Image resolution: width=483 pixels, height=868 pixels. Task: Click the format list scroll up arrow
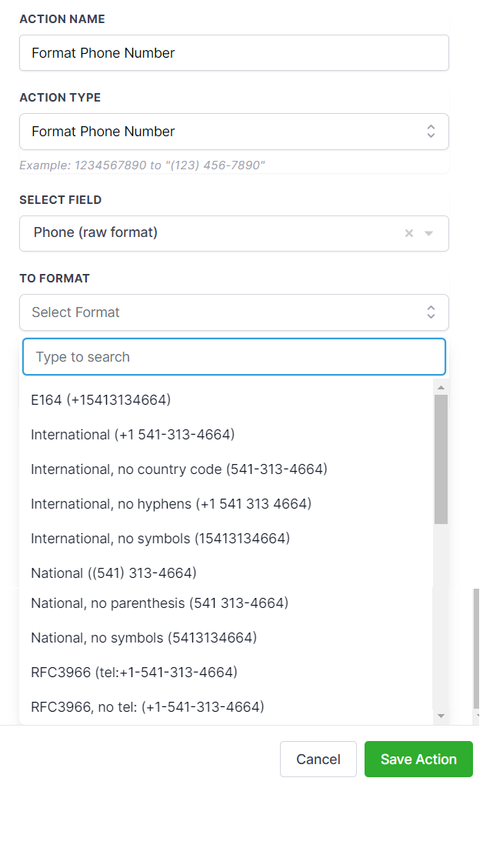(441, 388)
